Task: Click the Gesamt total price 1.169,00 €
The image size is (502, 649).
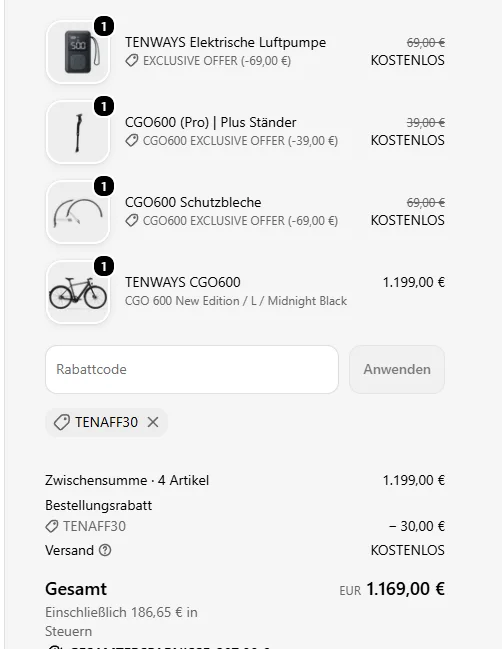Action: 406,589
